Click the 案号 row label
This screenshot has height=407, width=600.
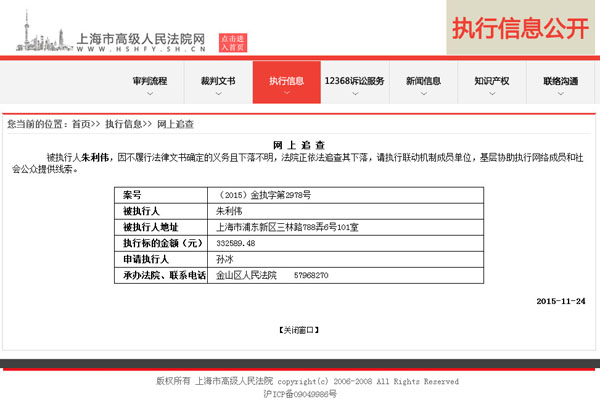132,195
